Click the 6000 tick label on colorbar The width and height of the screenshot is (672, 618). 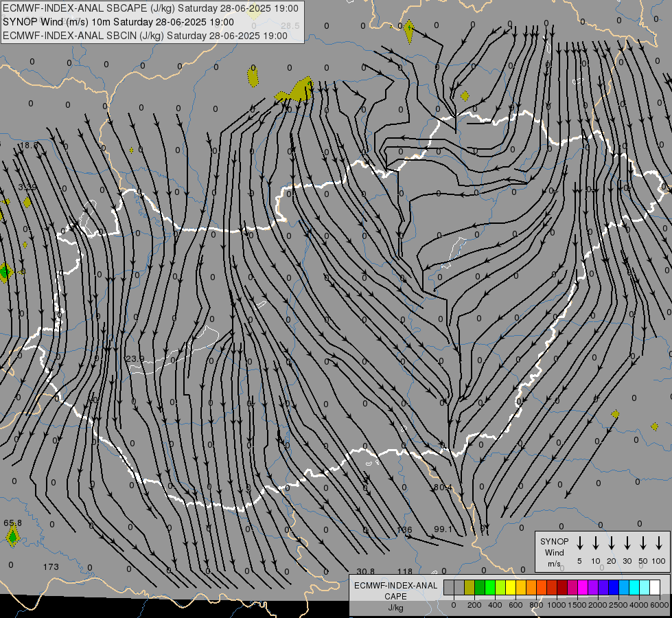[660, 605]
